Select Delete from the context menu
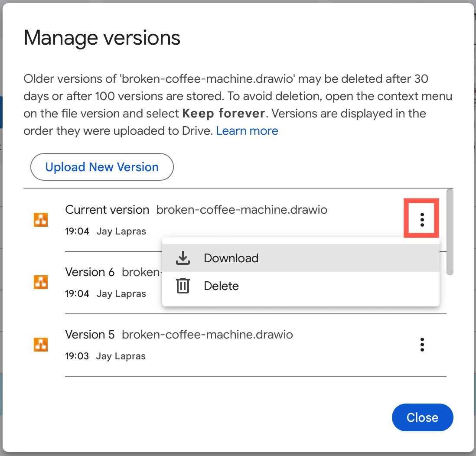Image resolution: width=476 pixels, height=456 pixels. (x=221, y=286)
